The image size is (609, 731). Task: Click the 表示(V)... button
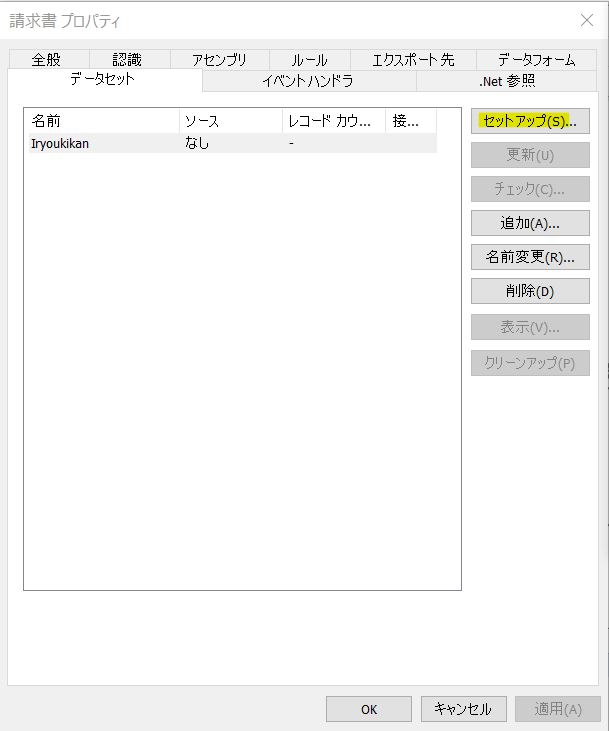(530, 327)
